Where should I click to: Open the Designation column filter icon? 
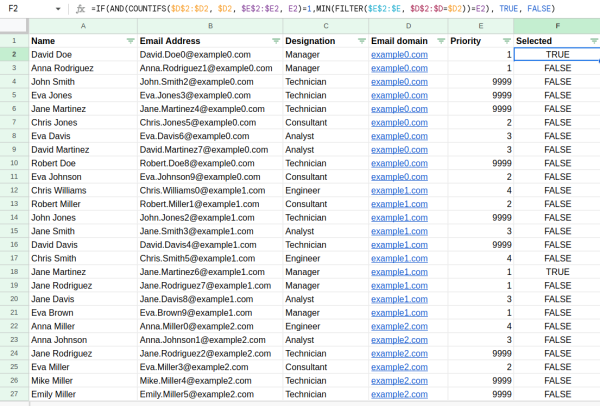[362, 41]
